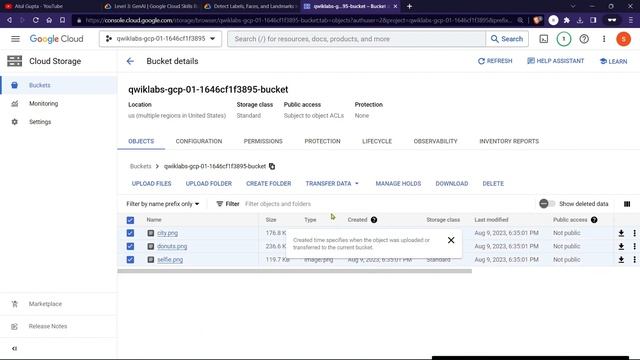Screen dimensions: 640x360
Task: Switch to the Configuration tab
Action: [199, 141]
